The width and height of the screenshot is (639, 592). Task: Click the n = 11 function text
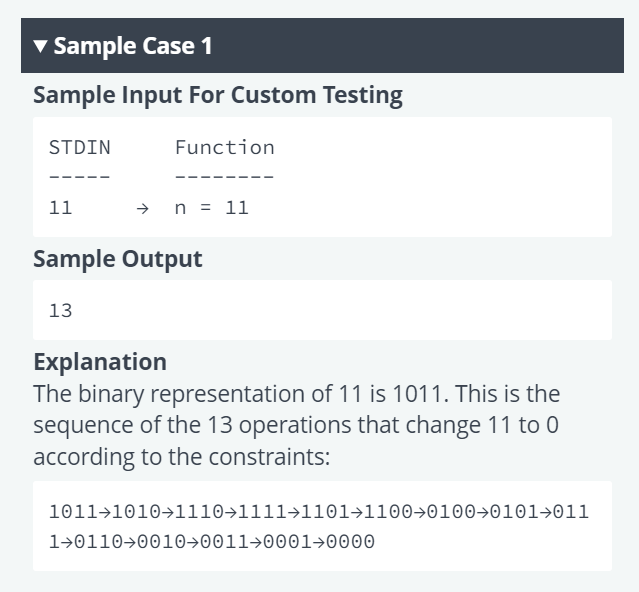[x=212, y=208]
